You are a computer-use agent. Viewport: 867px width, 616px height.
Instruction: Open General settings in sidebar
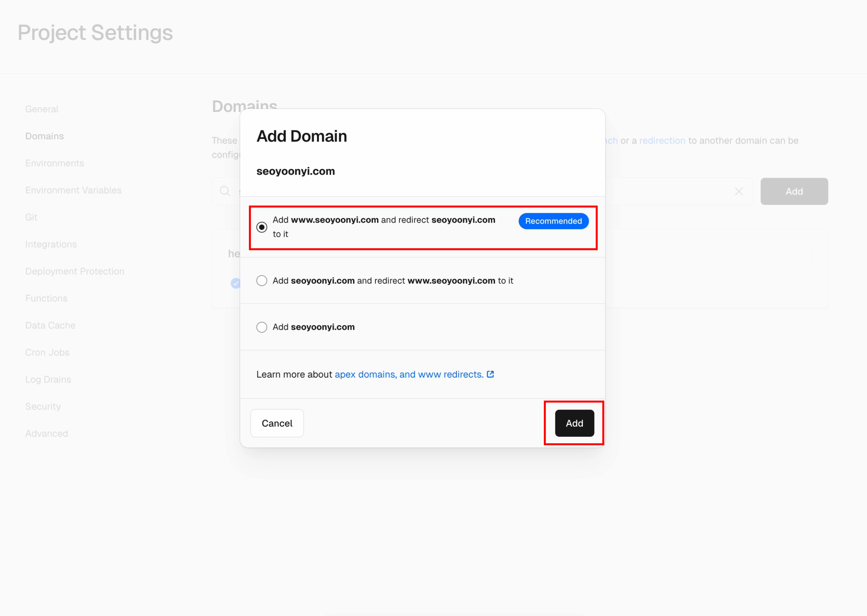pyautogui.click(x=42, y=109)
